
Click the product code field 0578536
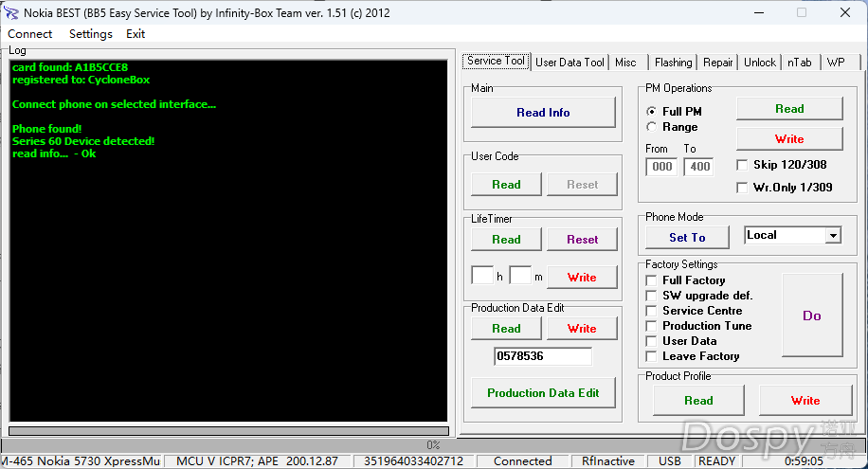point(542,356)
